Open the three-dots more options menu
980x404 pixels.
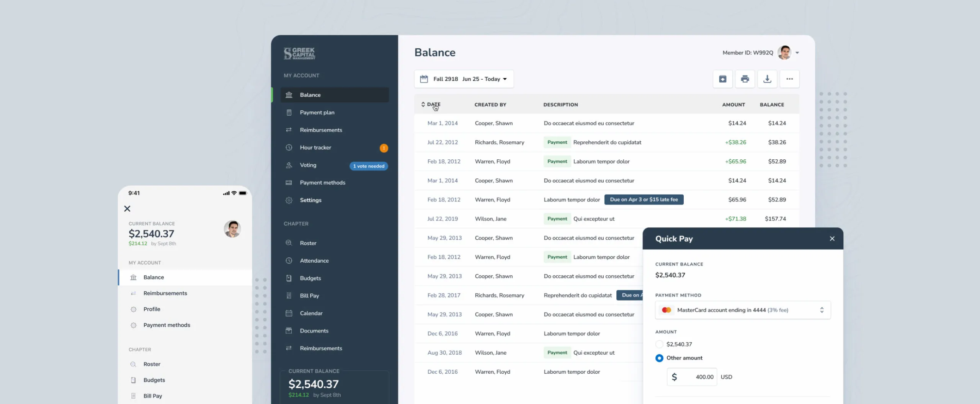point(789,79)
